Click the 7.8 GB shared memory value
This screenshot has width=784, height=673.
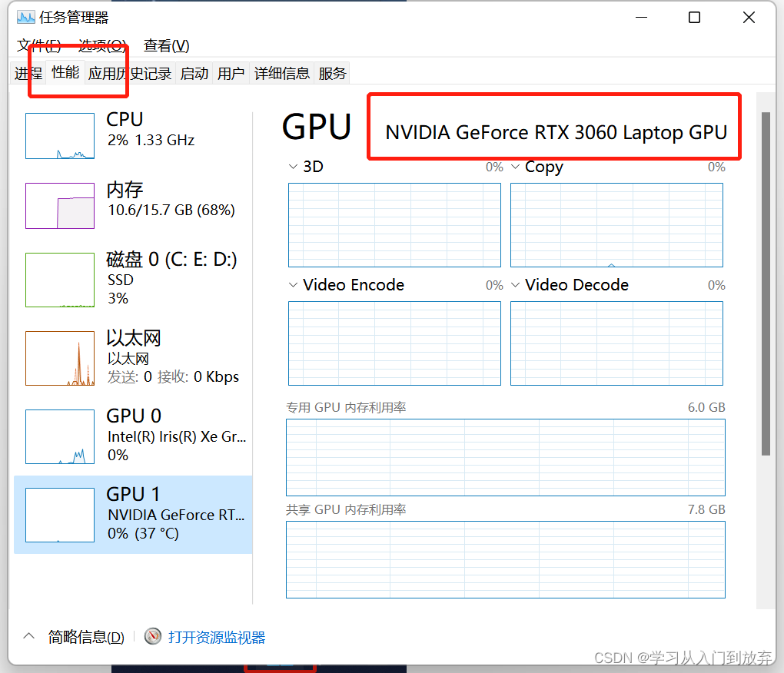coord(706,509)
